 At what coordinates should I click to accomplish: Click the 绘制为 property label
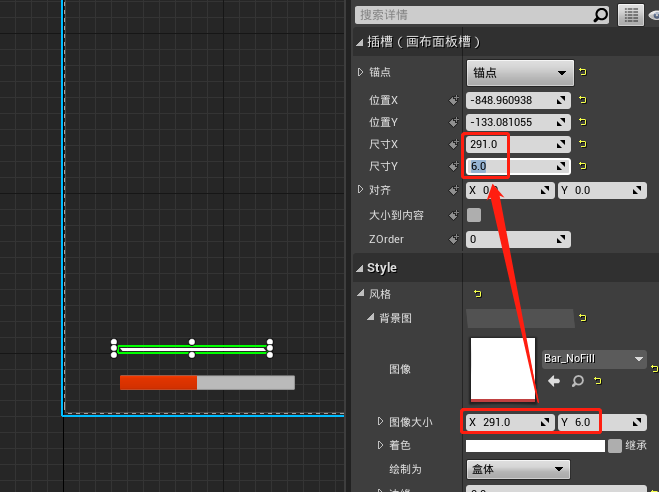coord(405,469)
